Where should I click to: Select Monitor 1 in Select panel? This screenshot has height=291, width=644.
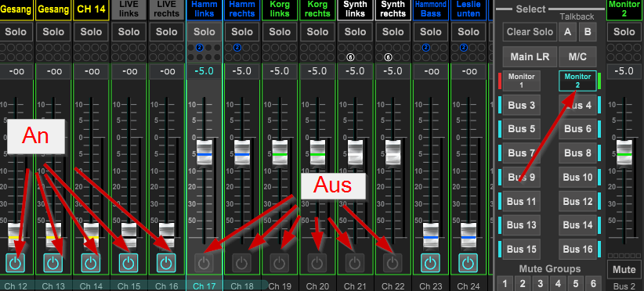pos(522,81)
